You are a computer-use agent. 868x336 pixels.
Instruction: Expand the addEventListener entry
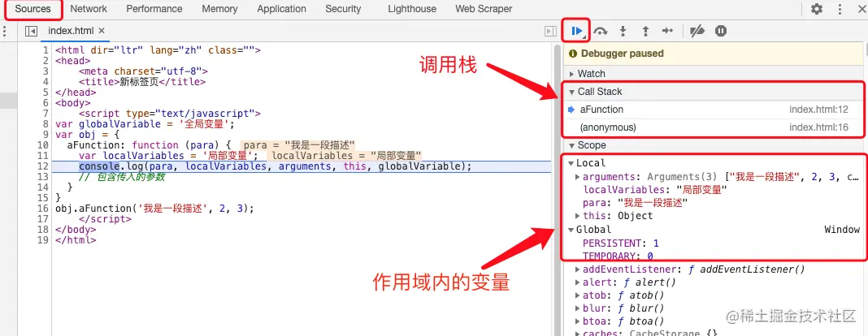pos(578,269)
